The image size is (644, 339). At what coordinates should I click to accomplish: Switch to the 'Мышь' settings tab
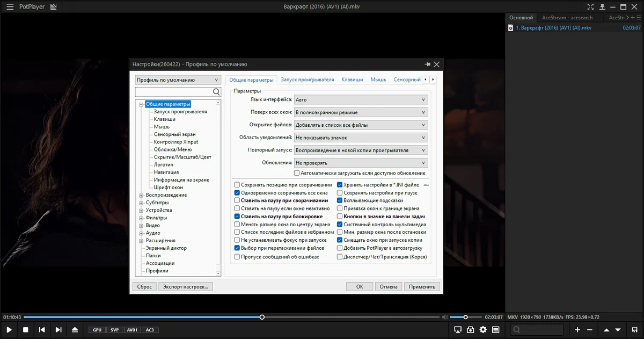point(378,80)
